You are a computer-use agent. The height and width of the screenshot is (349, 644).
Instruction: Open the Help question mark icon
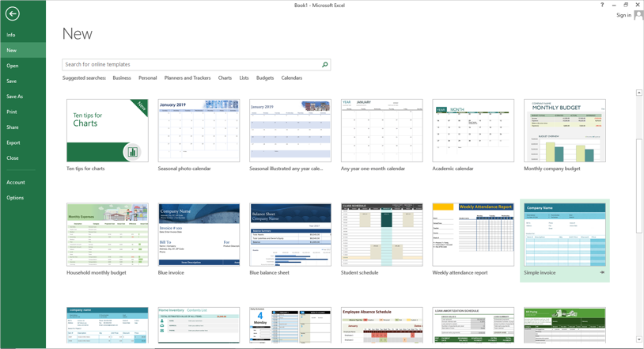602,5
